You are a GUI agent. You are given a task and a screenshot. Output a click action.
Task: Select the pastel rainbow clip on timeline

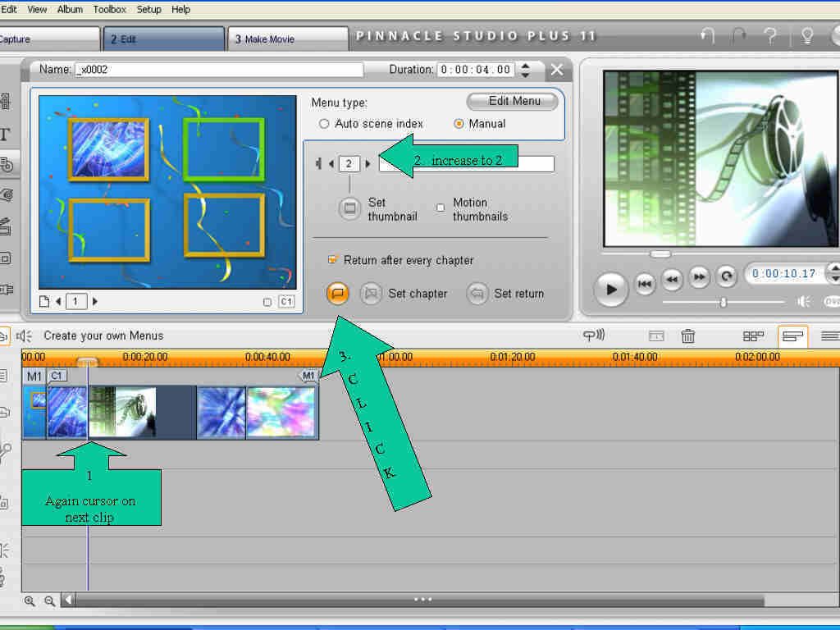point(282,413)
